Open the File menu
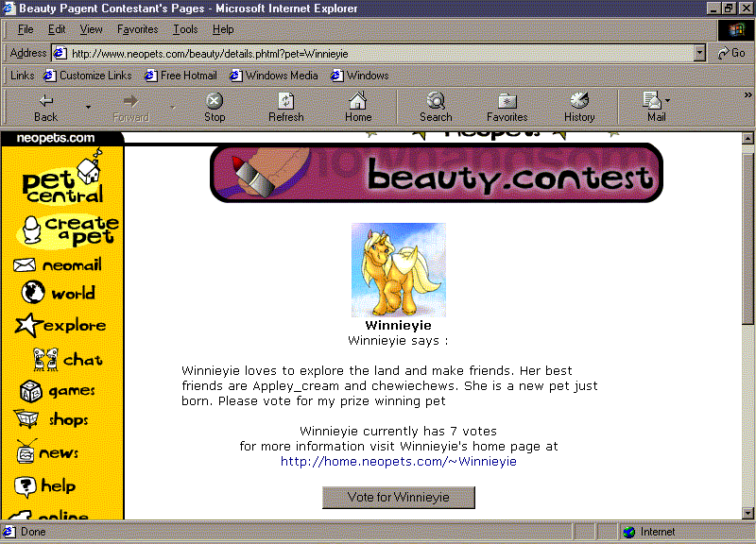The image size is (756, 544). [26, 29]
